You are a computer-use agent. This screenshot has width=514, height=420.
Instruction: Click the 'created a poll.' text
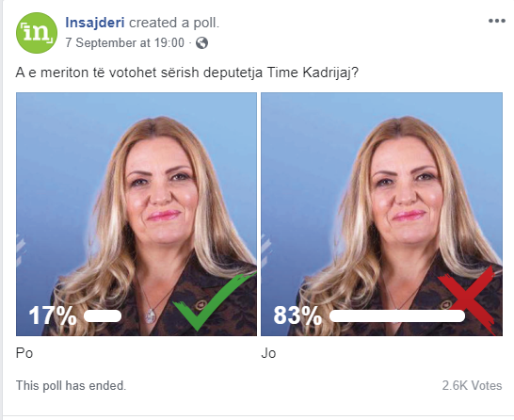point(174,23)
